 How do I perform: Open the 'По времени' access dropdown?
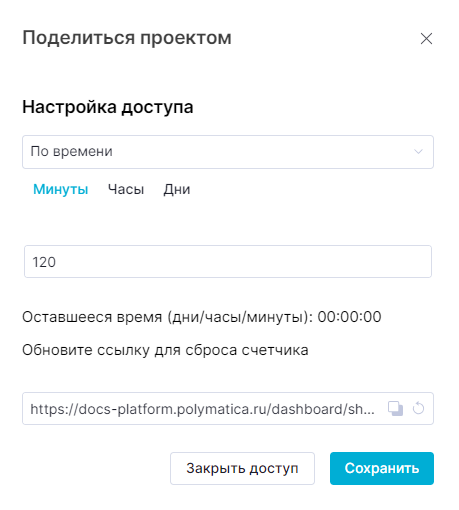coord(228,152)
